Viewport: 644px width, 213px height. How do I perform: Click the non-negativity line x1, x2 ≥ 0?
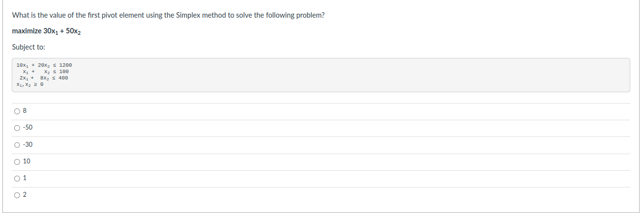[30, 84]
